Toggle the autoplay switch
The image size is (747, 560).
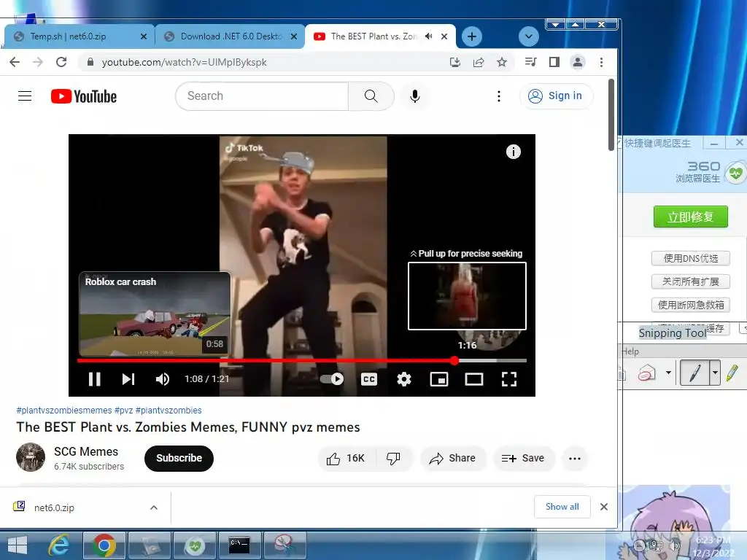(x=332, y=379)
